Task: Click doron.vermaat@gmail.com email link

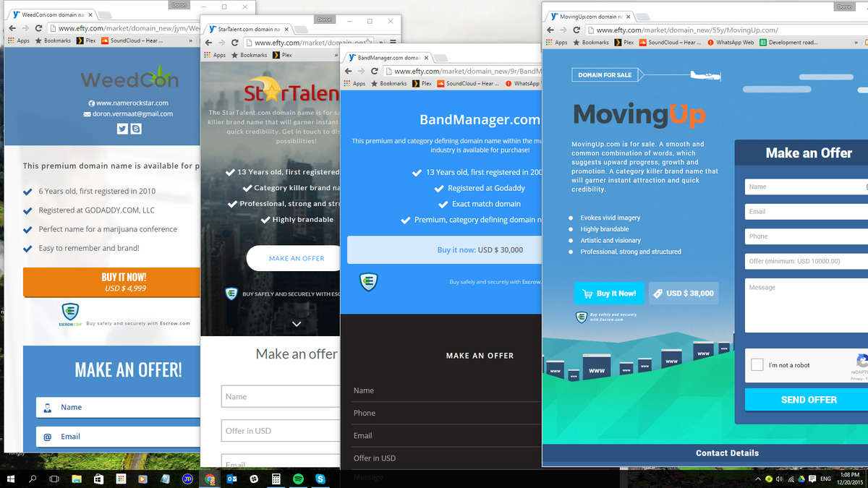Action: [133, 114]
